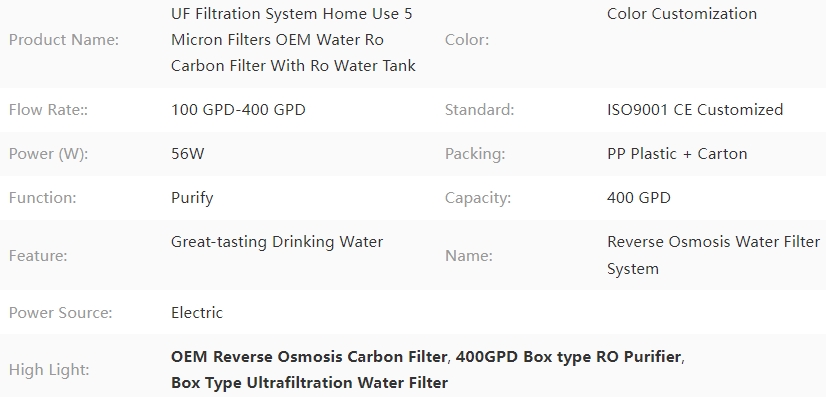Click the Power (W) label
826x397 pixels.
pyautogui.click(x=48, y=154)
